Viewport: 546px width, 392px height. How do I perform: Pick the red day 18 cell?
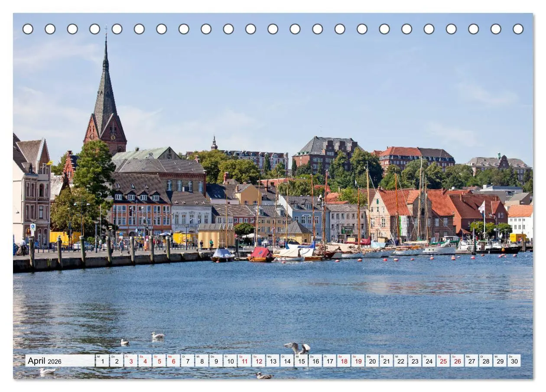344,361
